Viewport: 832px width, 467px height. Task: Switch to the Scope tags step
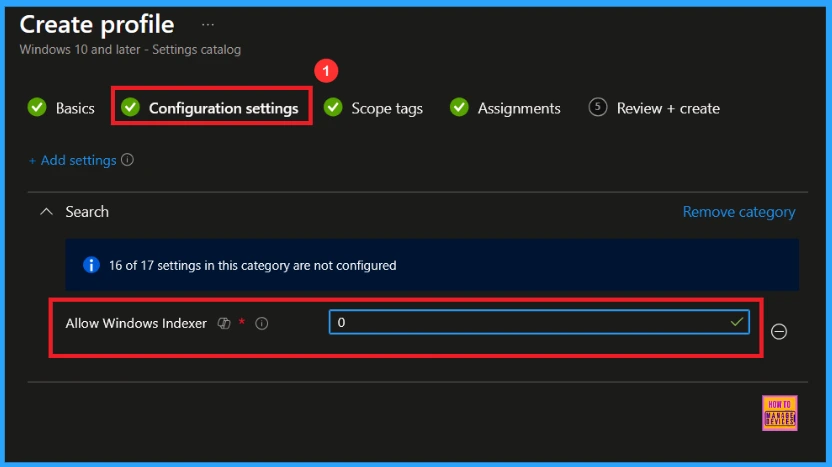point(373,108)
